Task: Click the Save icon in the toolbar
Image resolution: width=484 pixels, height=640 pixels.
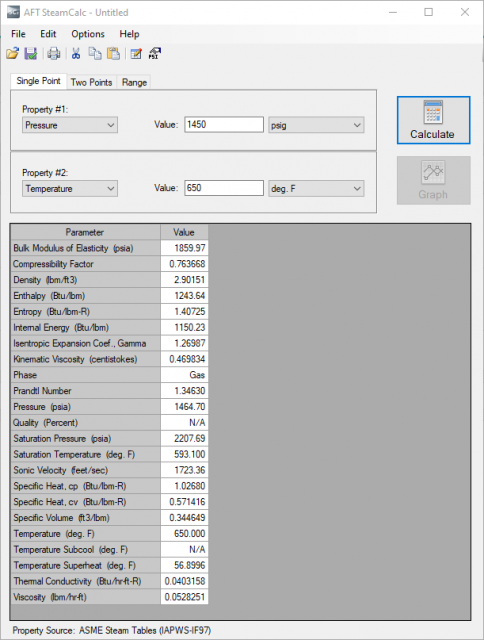Action: click(31, 53)
